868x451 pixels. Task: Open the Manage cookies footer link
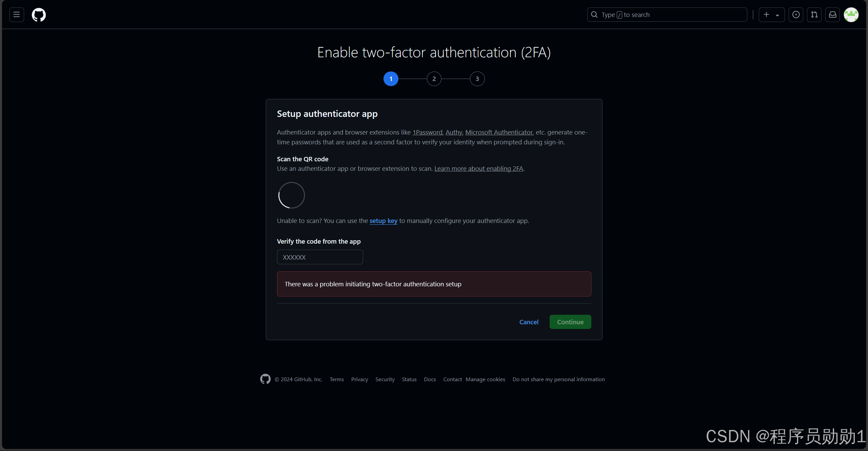coord(485,379)
